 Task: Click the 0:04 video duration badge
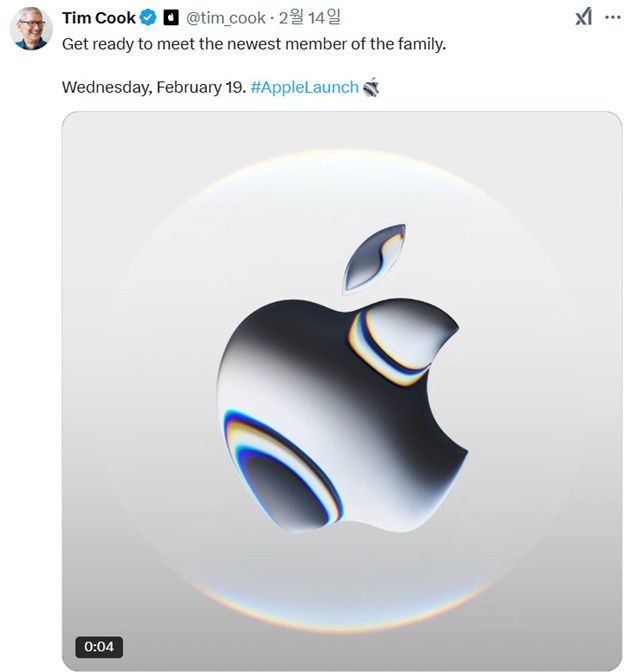[98, 646]
